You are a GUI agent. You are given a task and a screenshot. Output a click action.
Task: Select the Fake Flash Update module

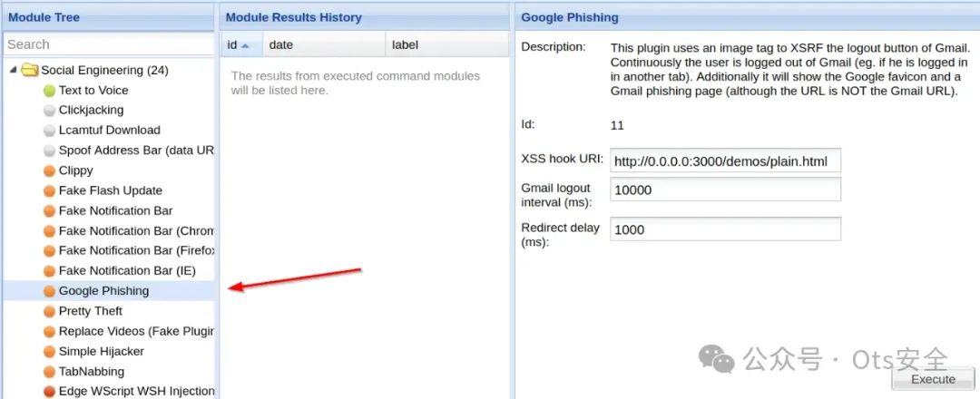[110, 191]
